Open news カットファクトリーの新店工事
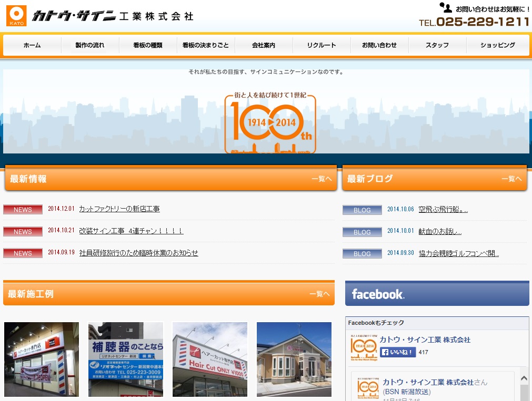Image resolution: width=532 pixels, height=401 pixels. (119, 209)
